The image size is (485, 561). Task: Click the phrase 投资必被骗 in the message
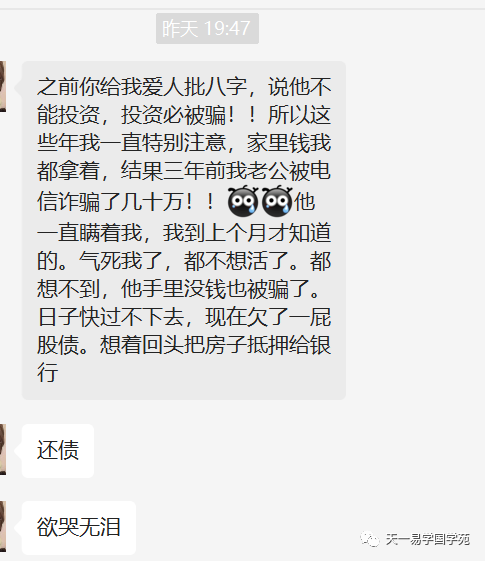pyautogui.click(x=174, y=115)
